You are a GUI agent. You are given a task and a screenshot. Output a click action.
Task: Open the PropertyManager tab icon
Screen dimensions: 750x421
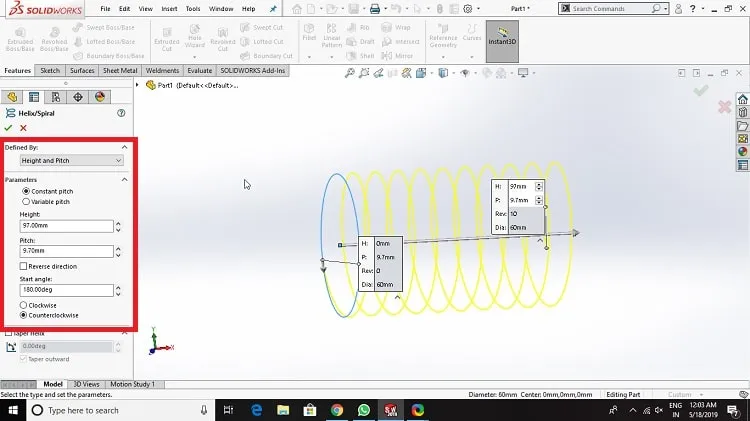pyautogui.click(x=34, y=97)
